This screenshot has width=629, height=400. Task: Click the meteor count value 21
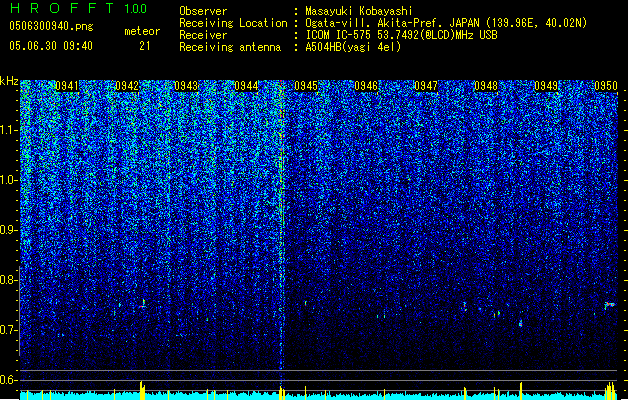pos(145,46)
